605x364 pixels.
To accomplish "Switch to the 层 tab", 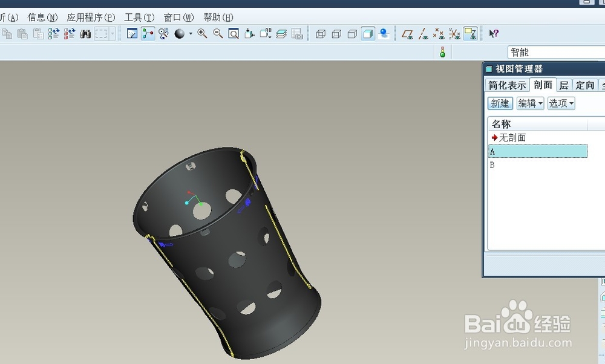I will click(x=564, y=85).
